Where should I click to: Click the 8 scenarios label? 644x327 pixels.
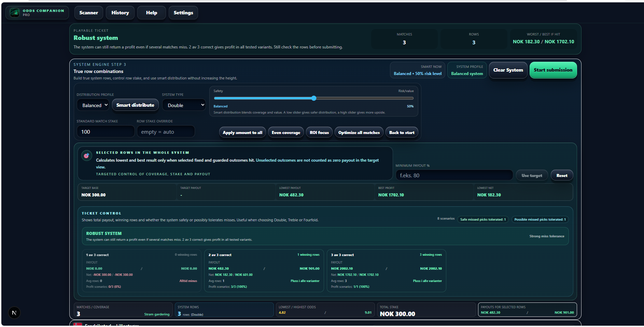click(x=446, y=219)
